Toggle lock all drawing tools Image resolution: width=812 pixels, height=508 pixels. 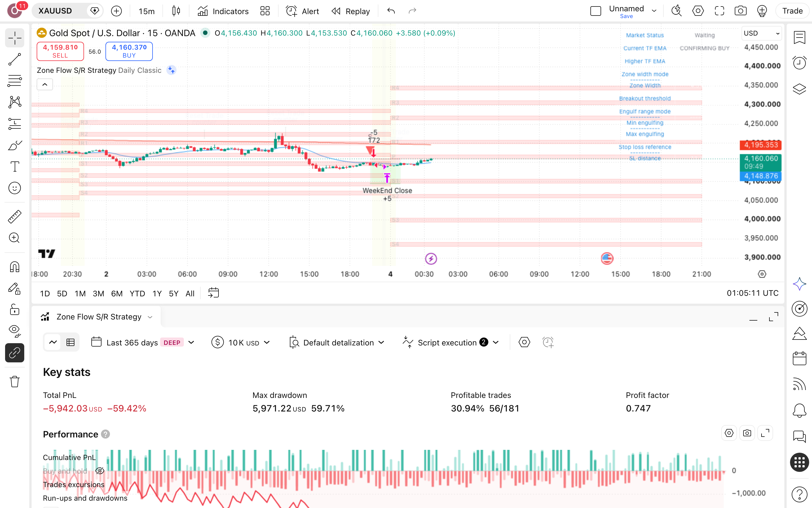pyautogui.click(x=14, y=310)
